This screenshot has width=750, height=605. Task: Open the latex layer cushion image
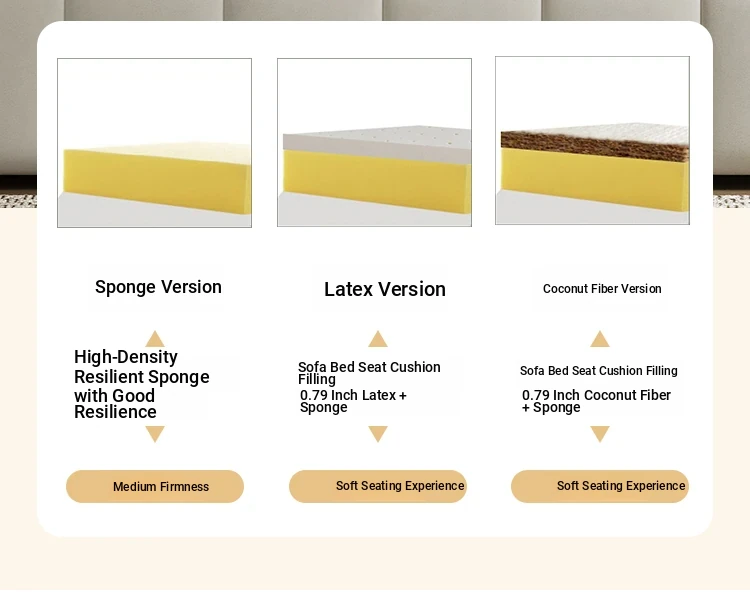(x=374, y=143)
